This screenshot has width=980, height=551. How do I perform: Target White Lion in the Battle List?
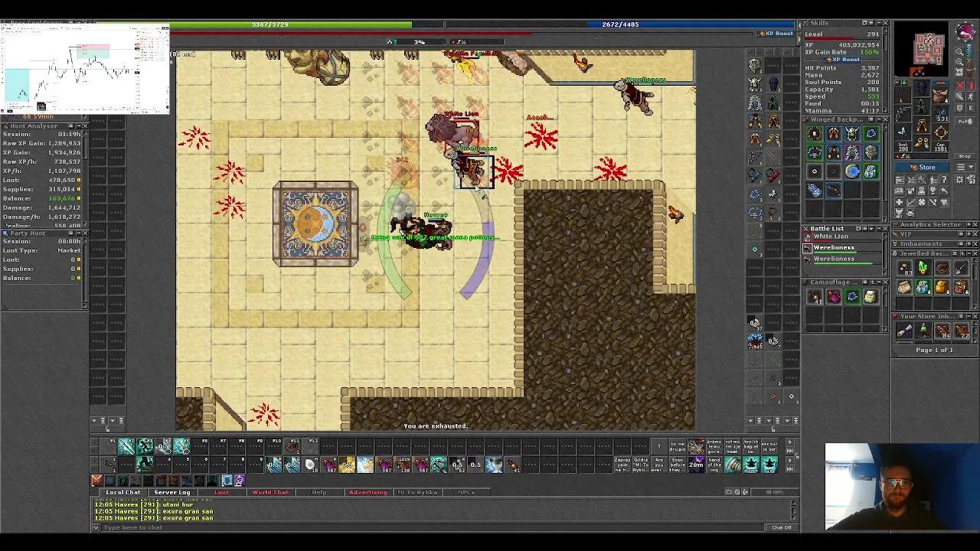tap(830, 236)
